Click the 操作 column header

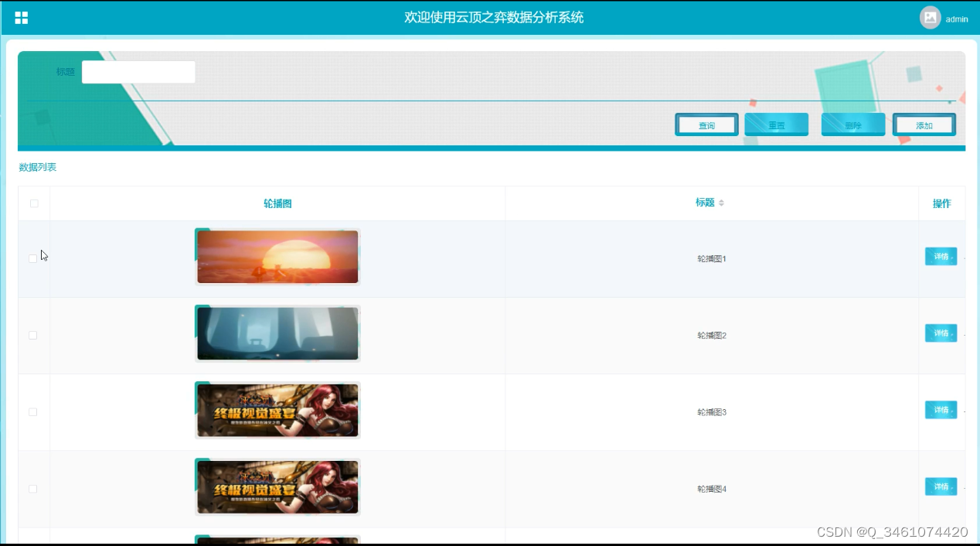coord(941,203)
